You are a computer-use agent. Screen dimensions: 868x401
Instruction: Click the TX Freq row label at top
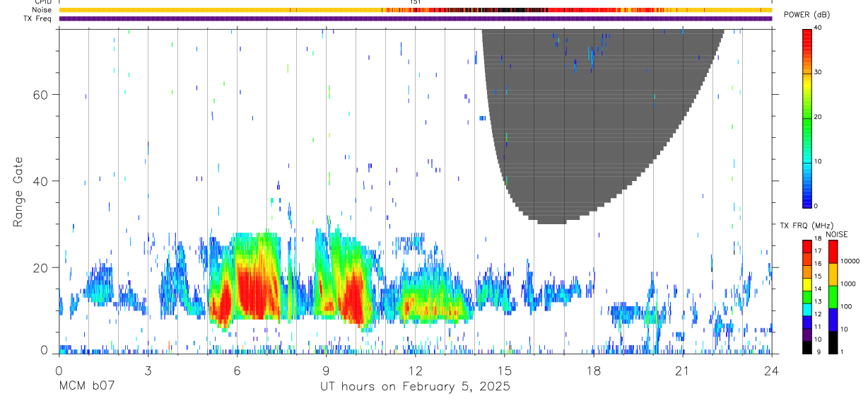point(39,18)
